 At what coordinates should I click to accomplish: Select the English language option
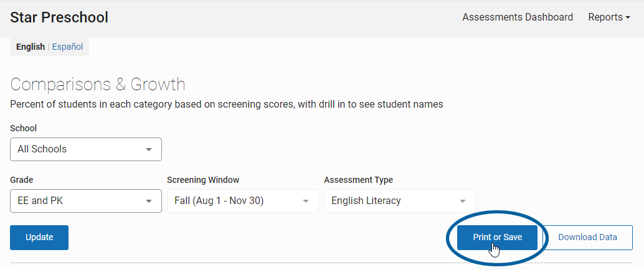[x=31, y=47]
